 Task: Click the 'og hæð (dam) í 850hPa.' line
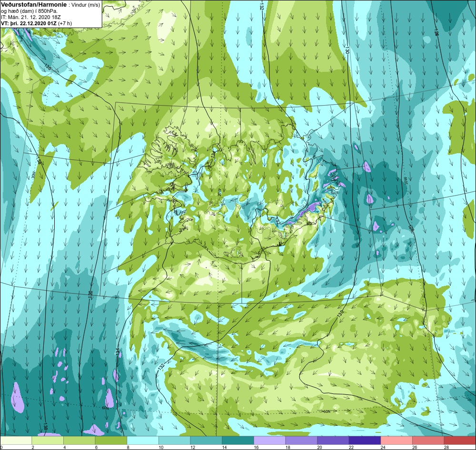click(x=30, y=11)
